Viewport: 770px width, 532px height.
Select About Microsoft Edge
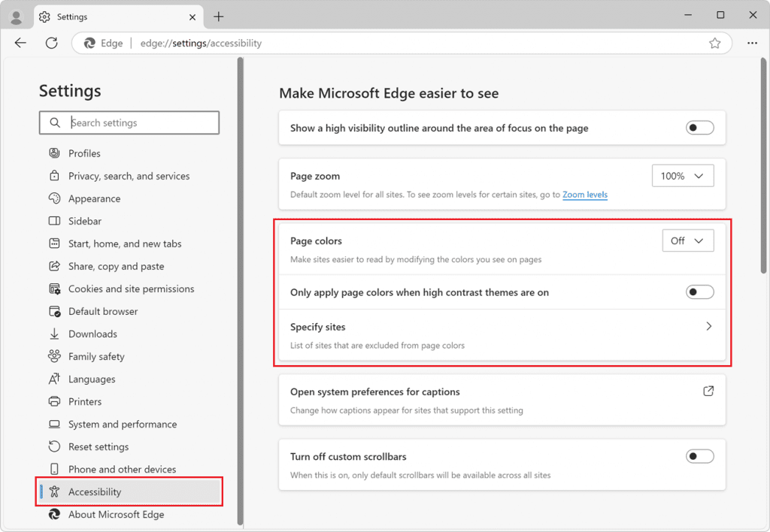117,515
